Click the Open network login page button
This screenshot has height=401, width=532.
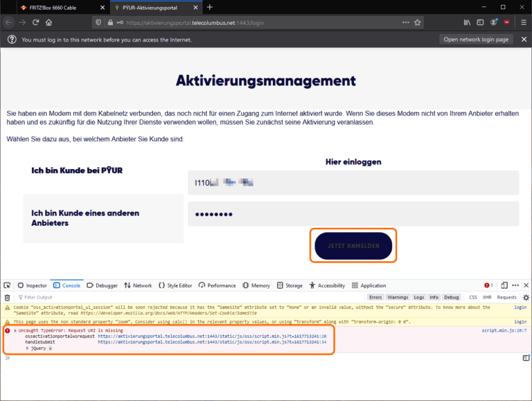(x=476, y=39)
